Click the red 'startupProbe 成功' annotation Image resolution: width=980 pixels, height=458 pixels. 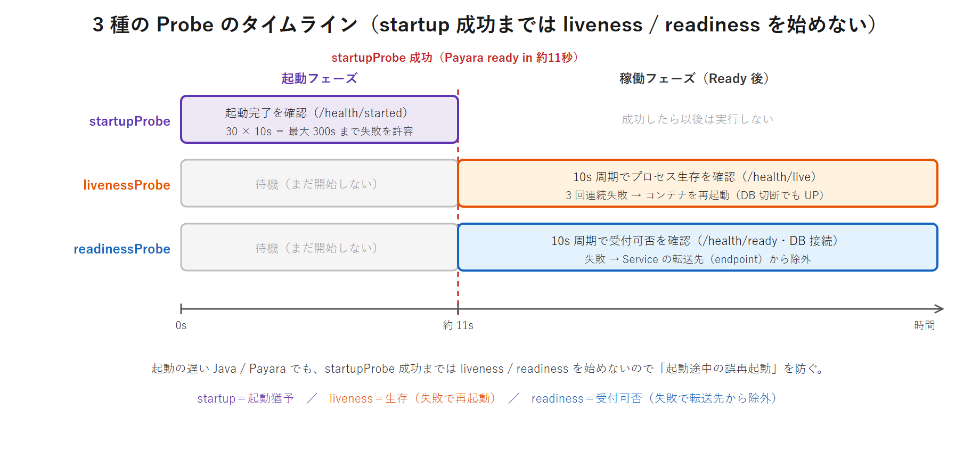(x=455, y=58)
